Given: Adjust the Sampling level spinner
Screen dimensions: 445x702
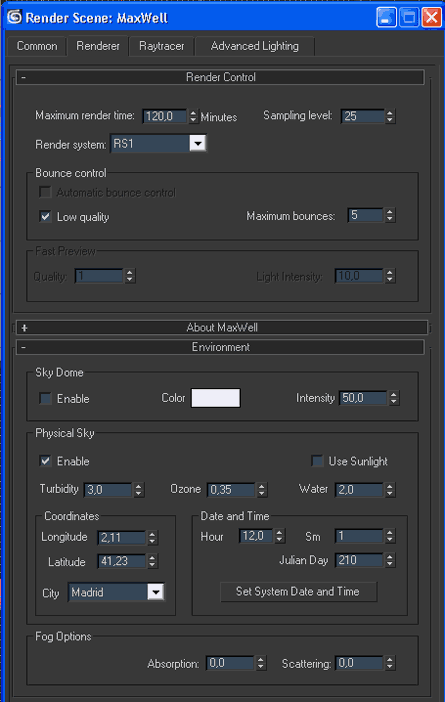Looking at the screenshot, I should (390, 116).
